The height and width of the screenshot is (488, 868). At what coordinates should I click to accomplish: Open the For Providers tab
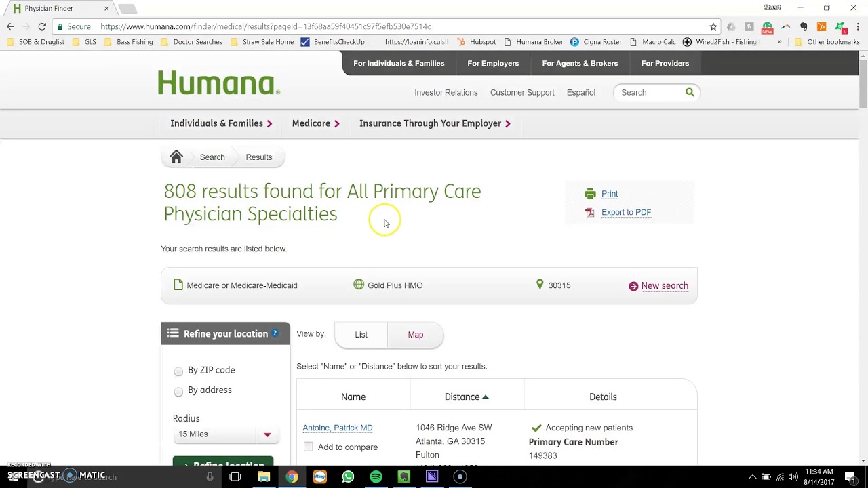(x=665, y=63)
